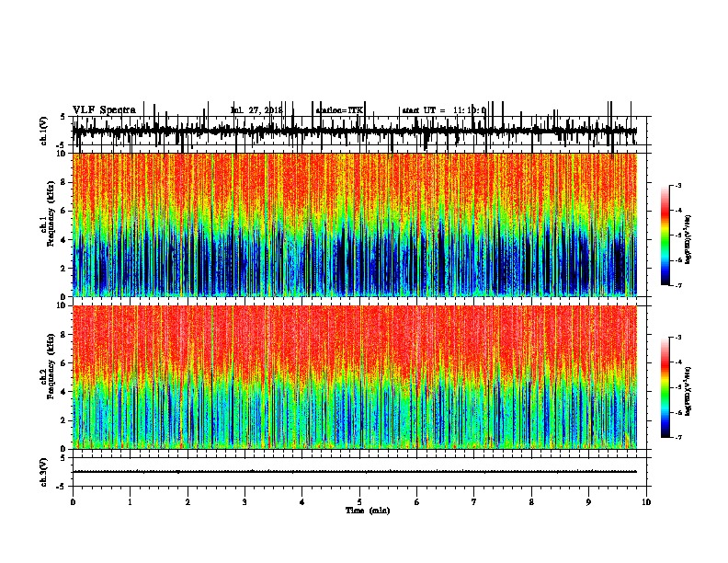Image resolution: width=728 pixels, height=563 pixels.
Task: Click ch.2 frequency axis tick "8"
Action: click(x=64, y=335)
